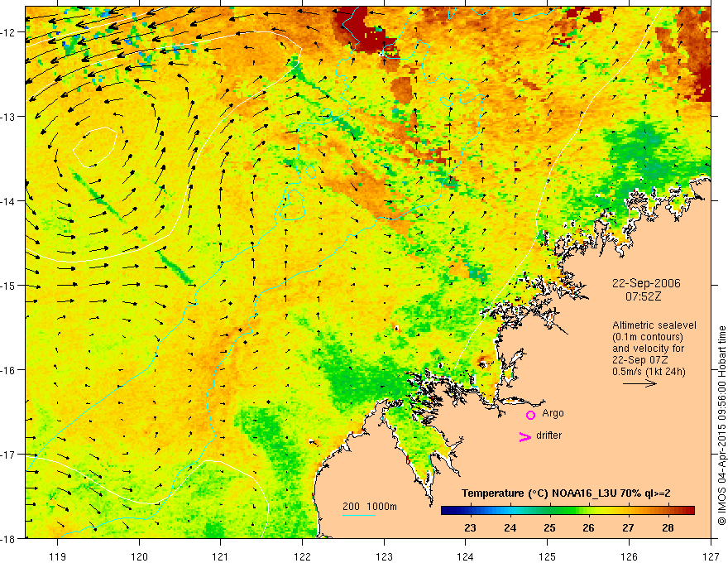This screenshot has height=563, width=728.
Task: Click the latitude axis label -14
Action: click(9, 201)
